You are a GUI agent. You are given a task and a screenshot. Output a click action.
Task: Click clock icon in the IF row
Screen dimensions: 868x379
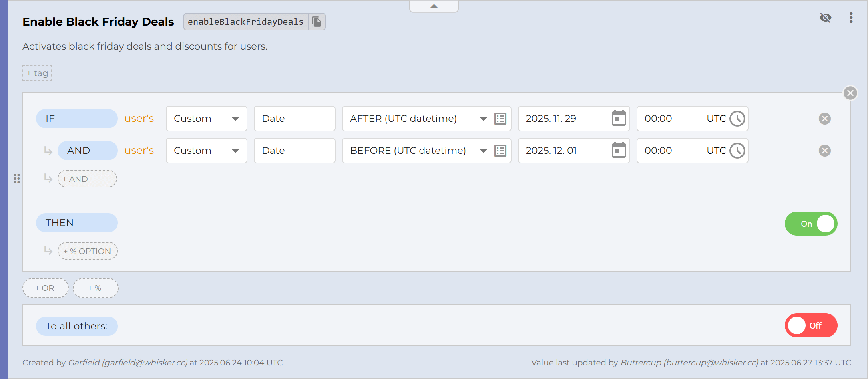[737, 119]
